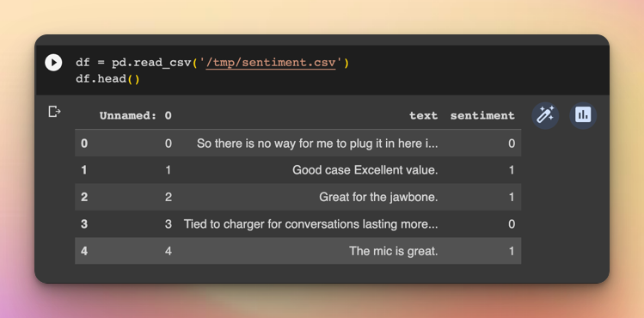Click row index label 0
This screenshot has height=318, width=644.
point(84,144)
